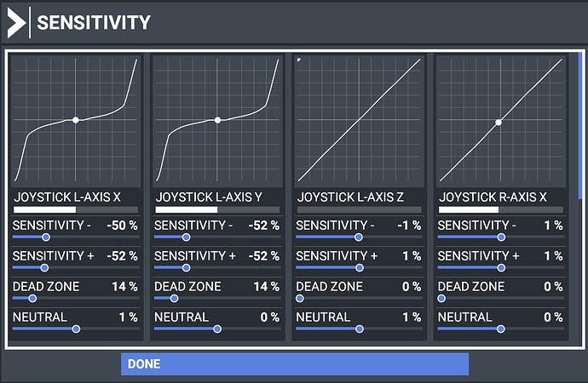Click the L-Axis X input position bar
Image resolution: width=588 pixels, height=383 pixels.
tap(76, 209)
